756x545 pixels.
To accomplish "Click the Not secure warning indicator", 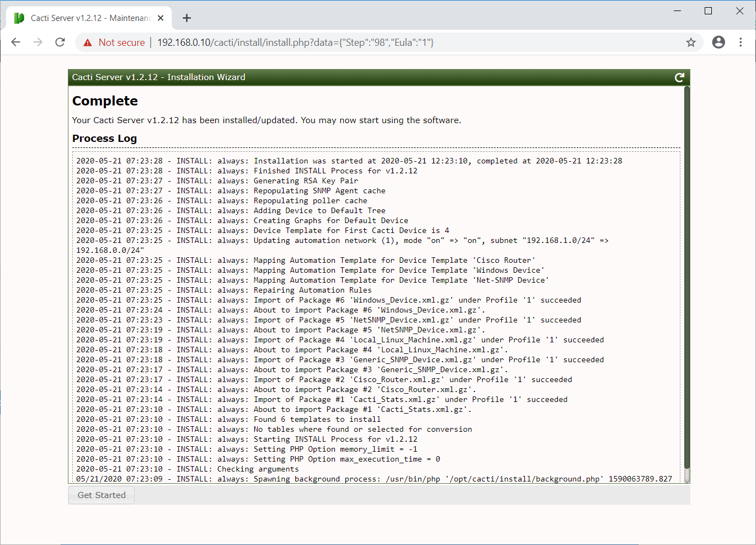I will (x=114, y=43).
